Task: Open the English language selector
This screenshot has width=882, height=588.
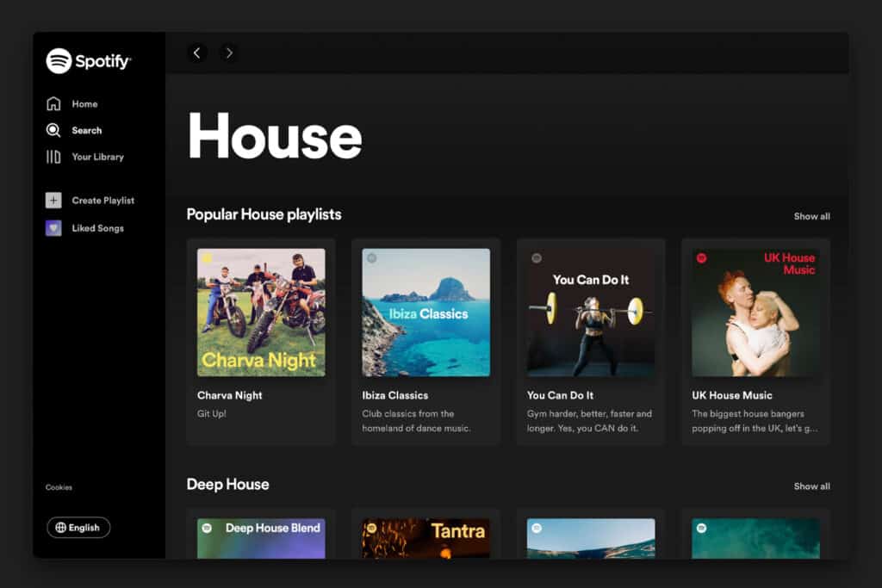Action: [x=78, y=527]
